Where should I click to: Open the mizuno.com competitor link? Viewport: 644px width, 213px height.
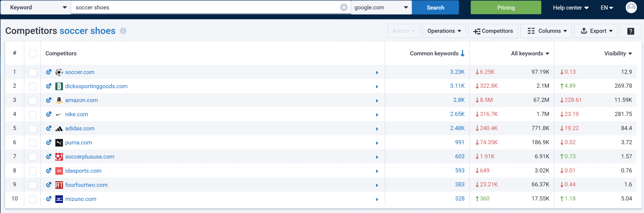tap(81, 199)
